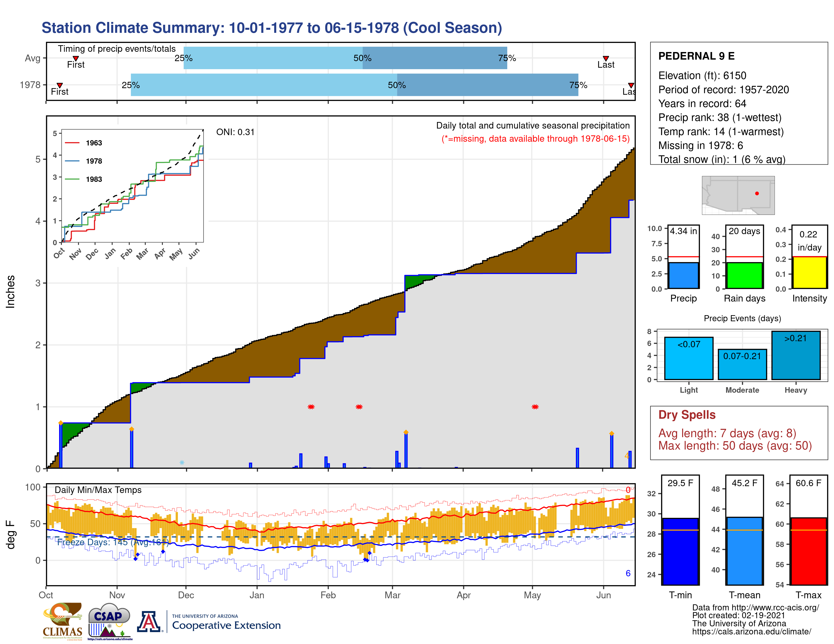This screenshot has width=834, height=644.
Task: Click the red missing-data note text
Action: [x=535, y=138]
